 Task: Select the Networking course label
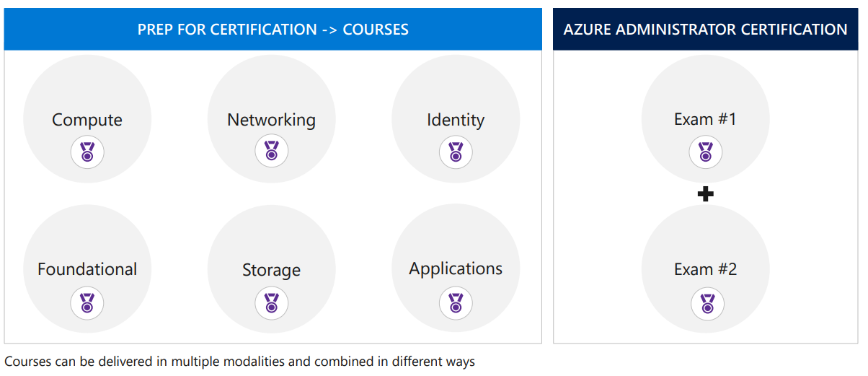[x=272, y=120]
